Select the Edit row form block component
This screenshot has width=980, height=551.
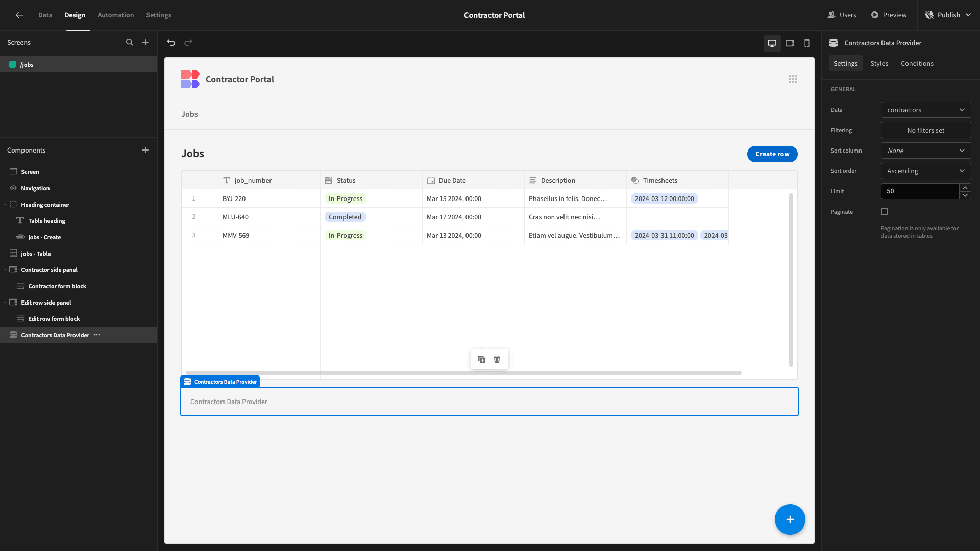click(x=79, y=318)
